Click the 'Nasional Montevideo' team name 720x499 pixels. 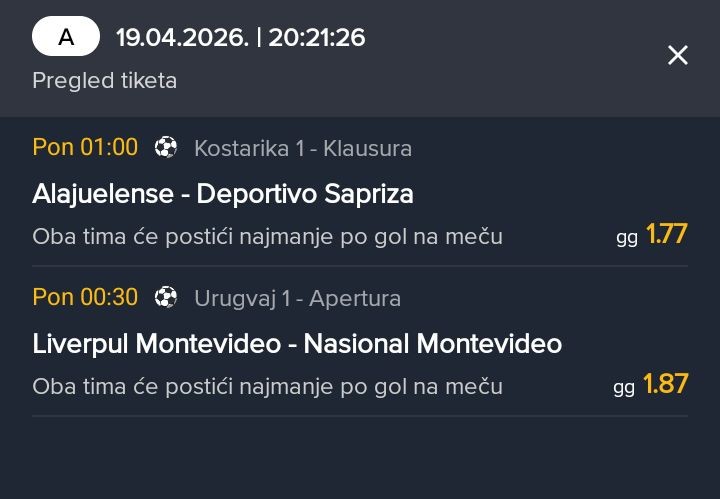tap(433, 343)
